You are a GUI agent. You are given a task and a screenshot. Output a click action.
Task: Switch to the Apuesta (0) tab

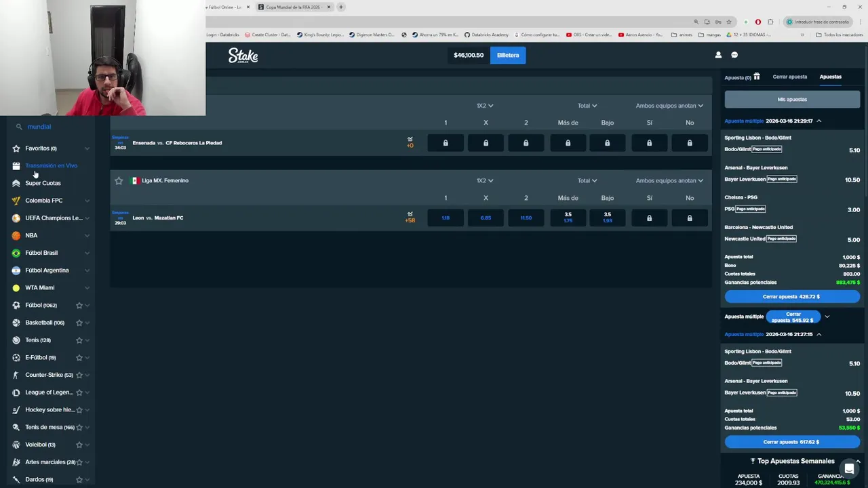coord(738,77)
